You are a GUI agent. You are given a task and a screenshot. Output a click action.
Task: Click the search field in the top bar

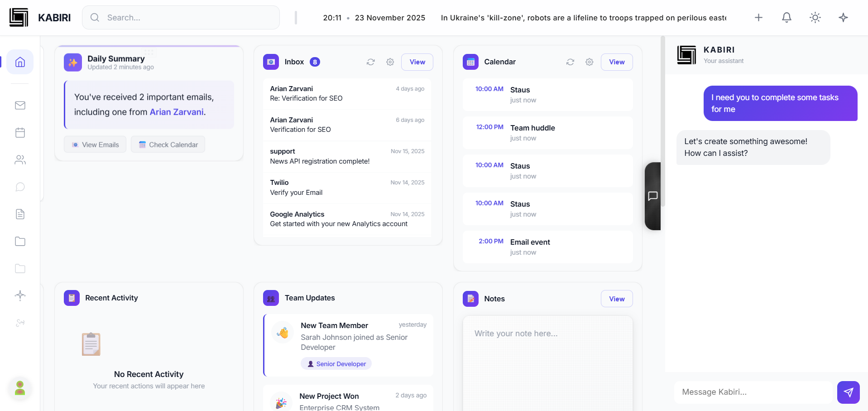pos(180,17)
